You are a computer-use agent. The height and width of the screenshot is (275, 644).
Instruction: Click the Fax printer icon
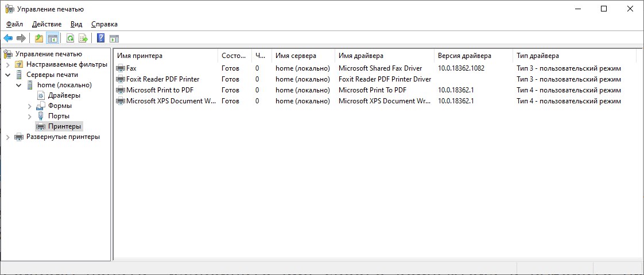click(121, 68)
